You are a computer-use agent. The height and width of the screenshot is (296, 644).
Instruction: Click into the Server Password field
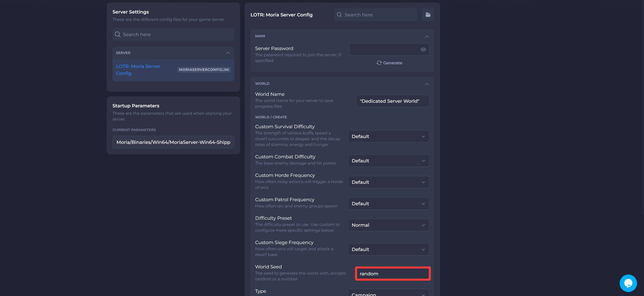tap(389, 50)
